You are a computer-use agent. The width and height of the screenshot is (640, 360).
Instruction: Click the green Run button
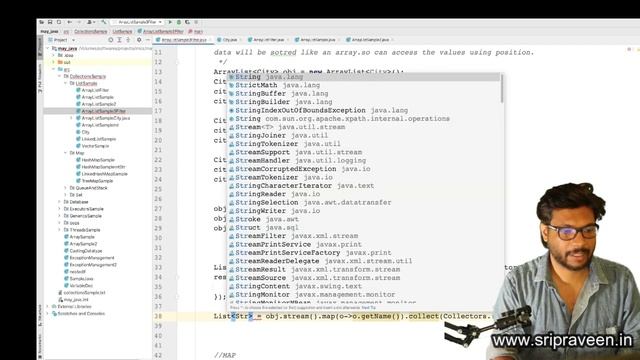coord(170,22)
